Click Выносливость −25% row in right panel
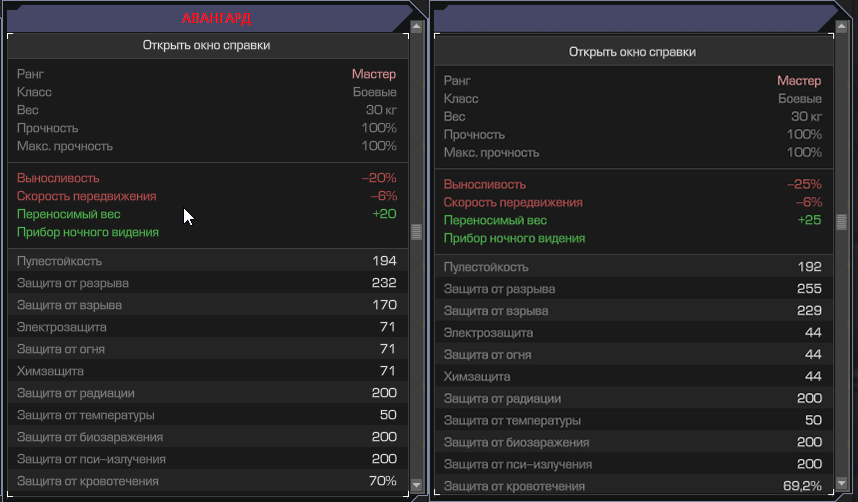858x502 pixels. [634, 184]
